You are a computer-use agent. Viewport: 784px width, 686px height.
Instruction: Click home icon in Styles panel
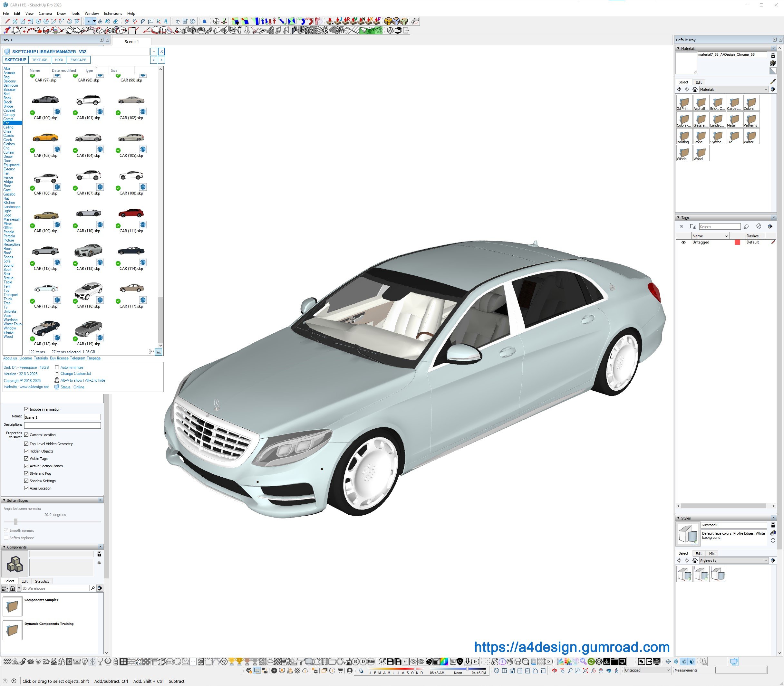(x=695, y=560)
